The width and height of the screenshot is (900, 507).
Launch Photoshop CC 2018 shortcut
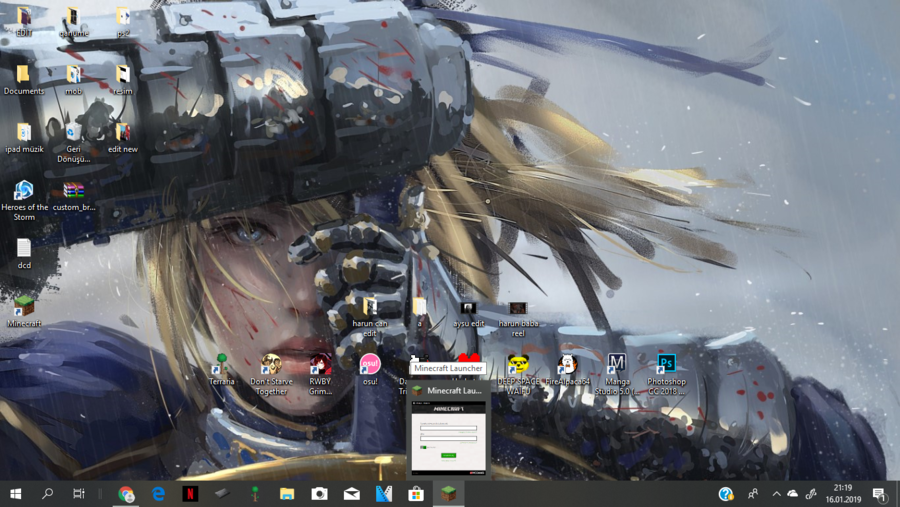pyautogui.click(x=666, y=375)
